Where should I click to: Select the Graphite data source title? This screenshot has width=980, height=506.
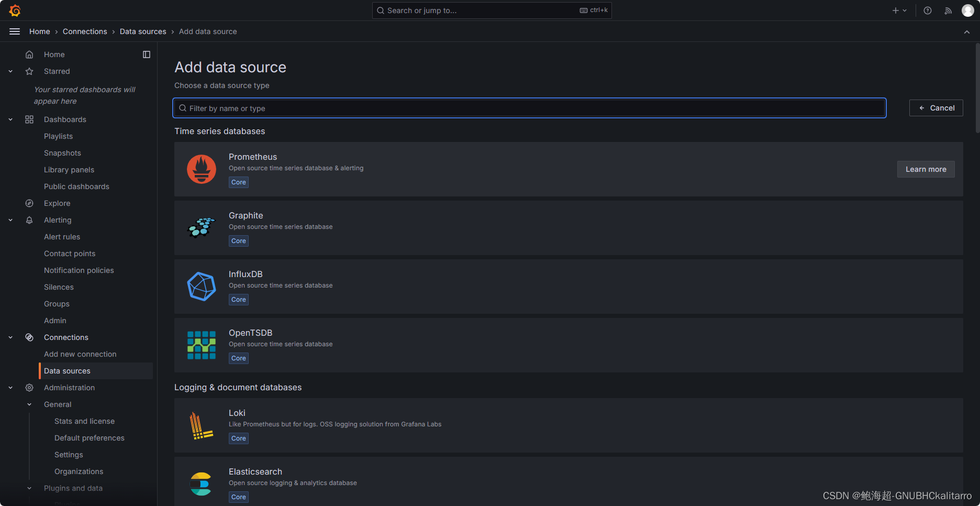[246, 215]
